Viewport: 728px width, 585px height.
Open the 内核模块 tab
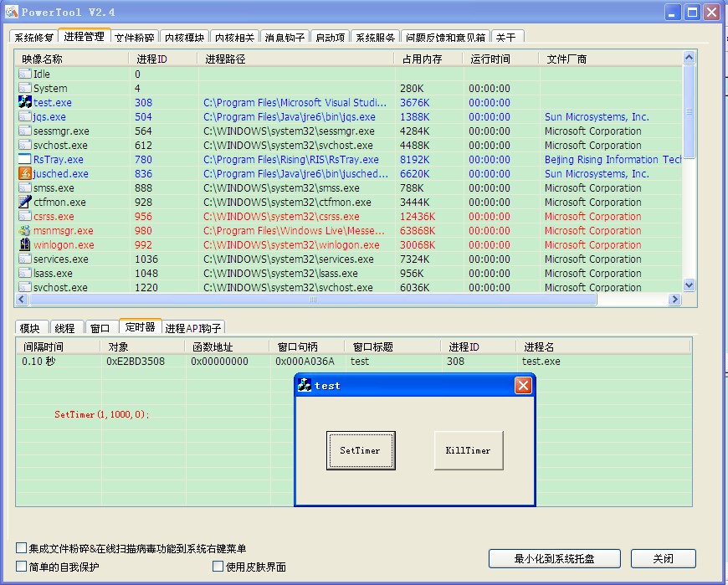tap(184, 37)
